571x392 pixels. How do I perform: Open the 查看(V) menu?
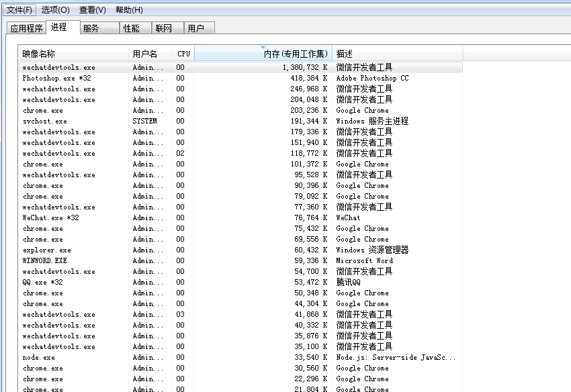point(93,10)
